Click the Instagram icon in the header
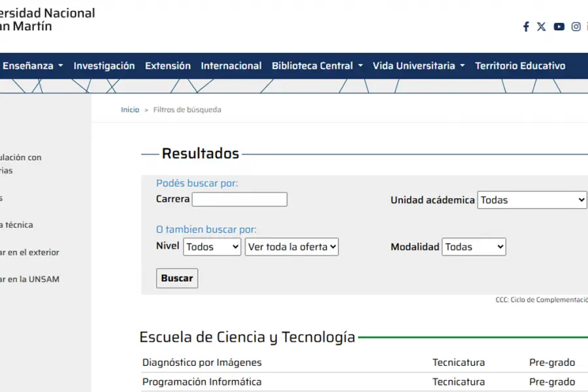Screen dimensions: 588x392 [x=576, y=27]
